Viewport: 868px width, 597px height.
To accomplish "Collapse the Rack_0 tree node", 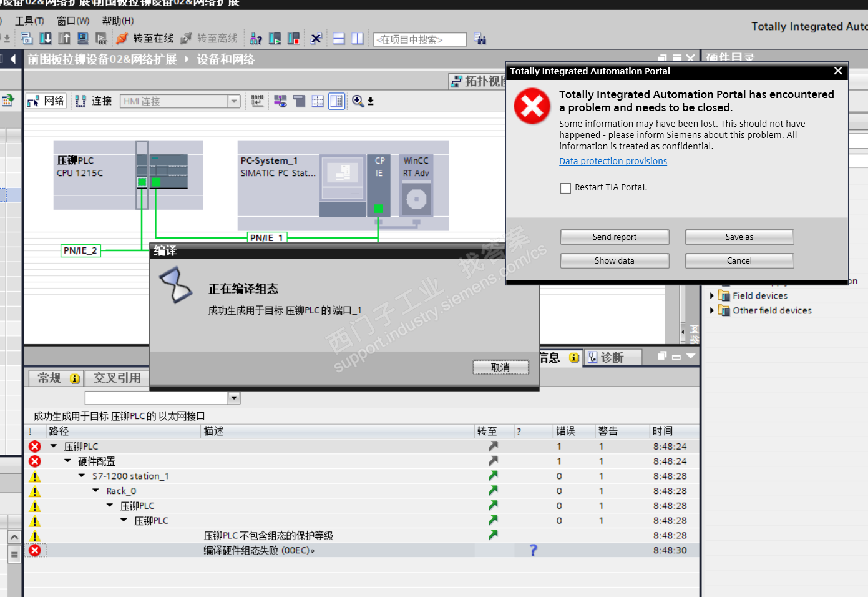I will click(95, 491).
